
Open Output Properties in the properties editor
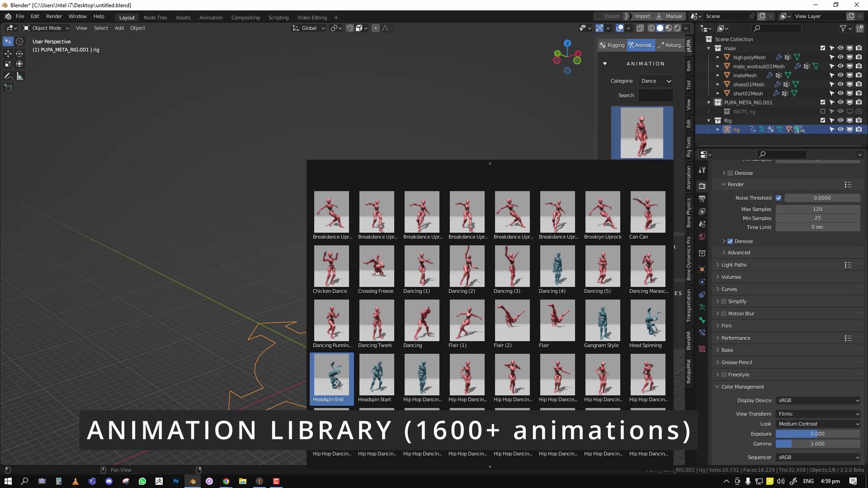click(x=702, y=200)
